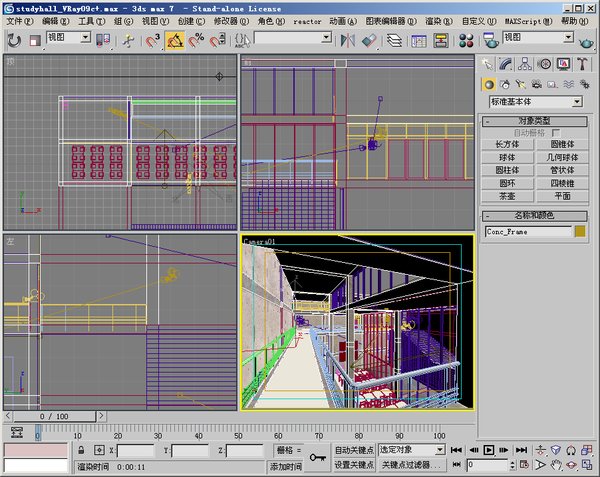Open the 渲染 menu

click(439, 21)
